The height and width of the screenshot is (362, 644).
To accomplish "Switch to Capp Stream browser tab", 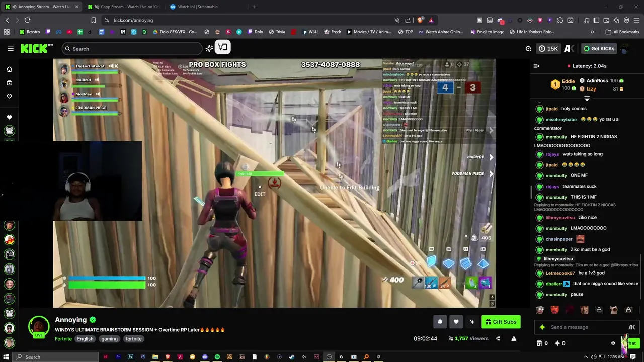I will (123, 7).
